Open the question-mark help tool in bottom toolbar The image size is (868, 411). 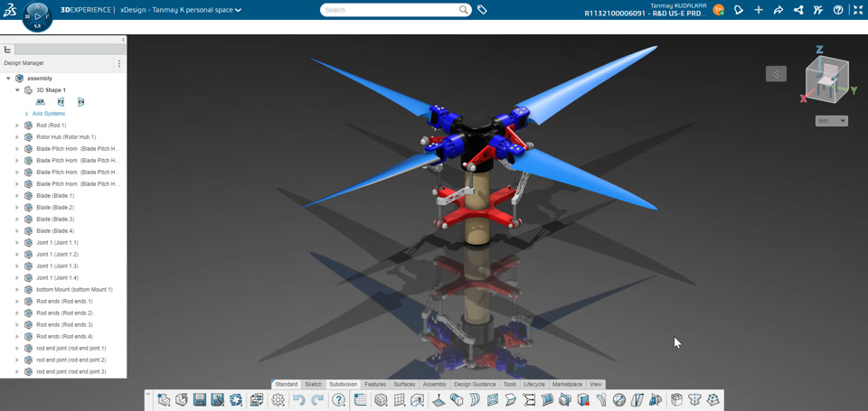pos(338,400)
